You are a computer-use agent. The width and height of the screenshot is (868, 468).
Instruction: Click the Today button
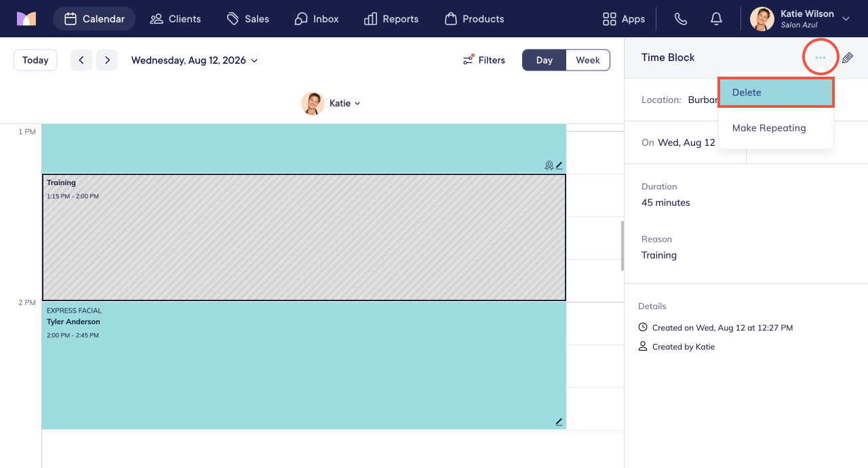click(x=35, y=60)
